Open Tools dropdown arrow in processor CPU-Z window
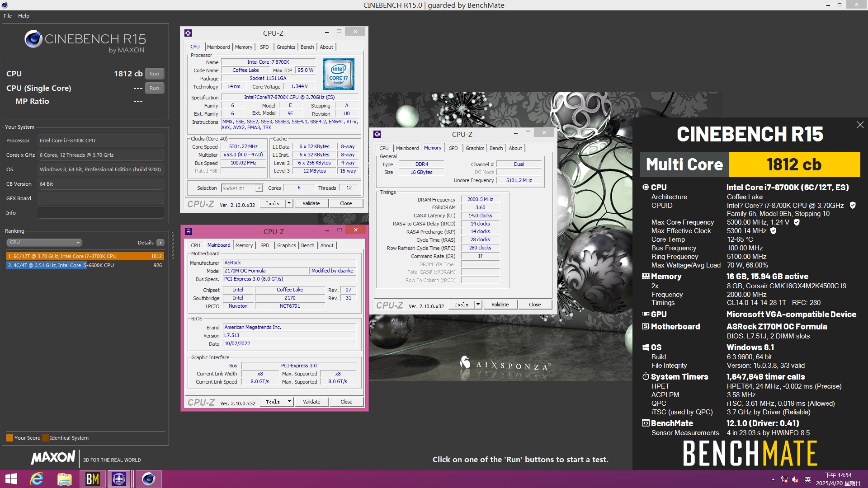 [289, 203]
